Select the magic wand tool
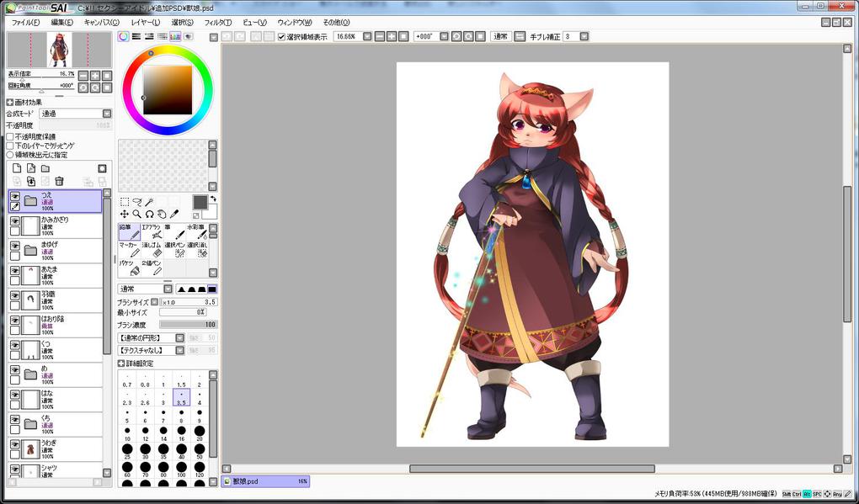 [x=149, y=202]
